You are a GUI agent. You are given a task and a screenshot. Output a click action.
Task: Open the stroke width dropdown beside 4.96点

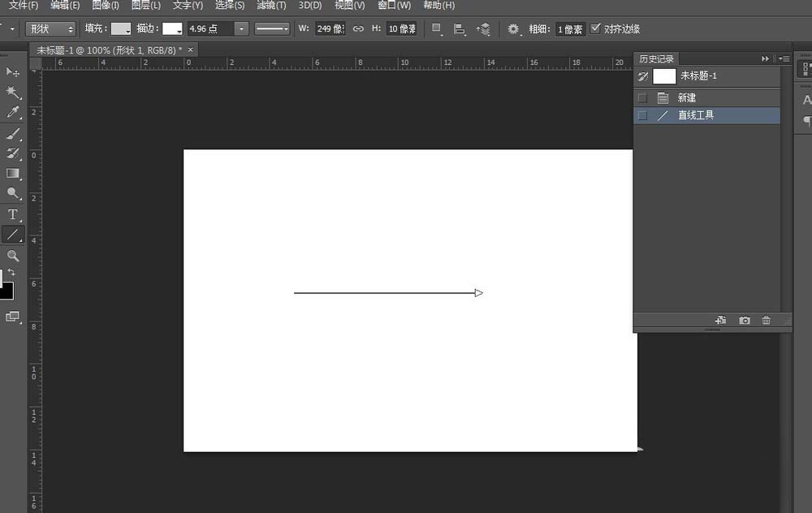click(x=241, y=28)
